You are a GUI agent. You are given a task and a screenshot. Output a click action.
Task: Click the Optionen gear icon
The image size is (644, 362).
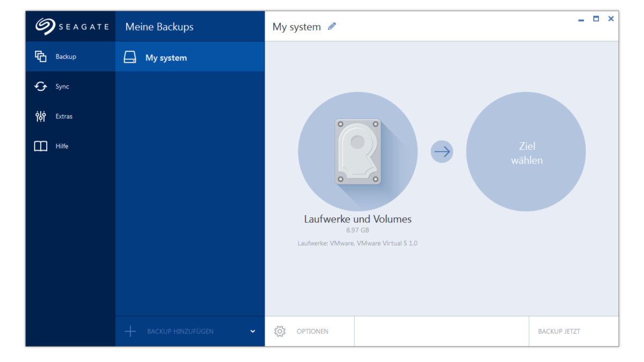[x=280, y=331]
